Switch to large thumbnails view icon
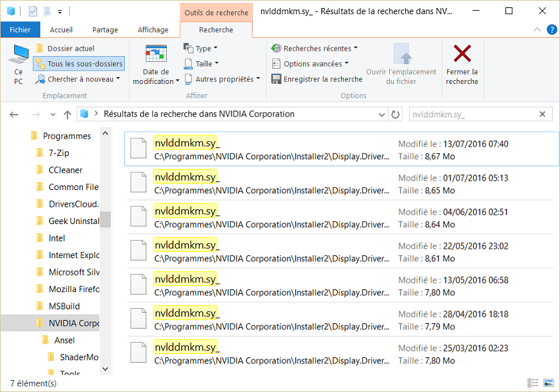The width and height of the screenshot is (560, 392). [x=549, y=383]
